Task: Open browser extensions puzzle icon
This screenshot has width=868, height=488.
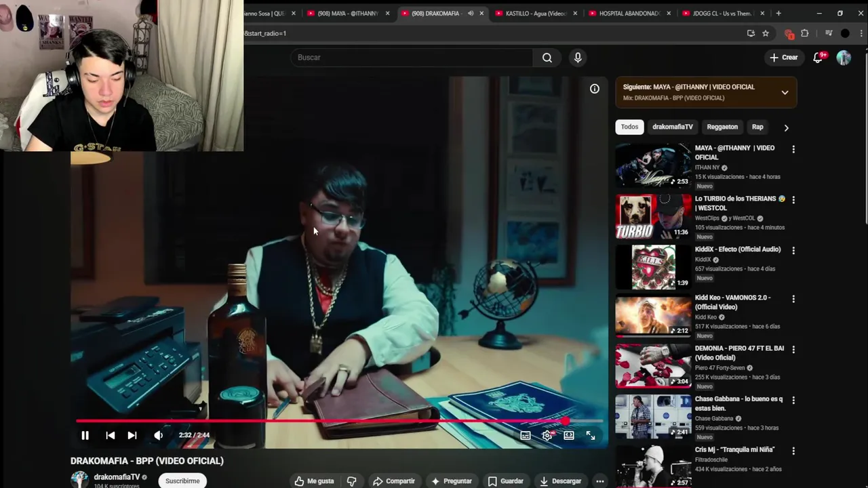Action: [x=805, y=33]
